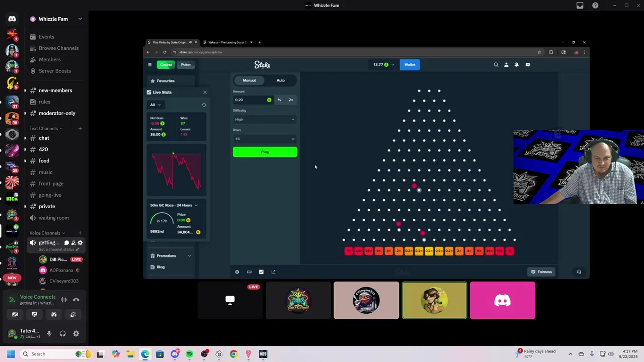Edit voice channel settings gear
The image size is (644, 362).
pyautogui.click(x=80, y=243)
